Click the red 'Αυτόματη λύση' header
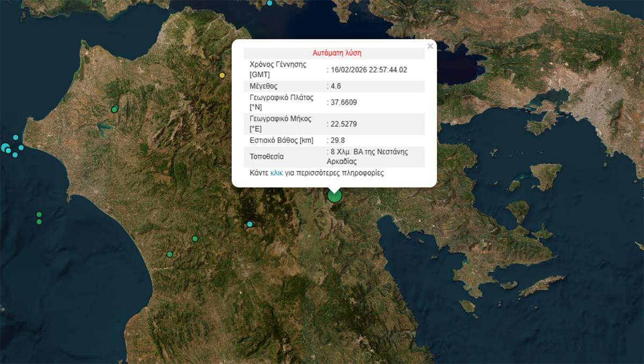644x364 pixels. pos(337,53)
